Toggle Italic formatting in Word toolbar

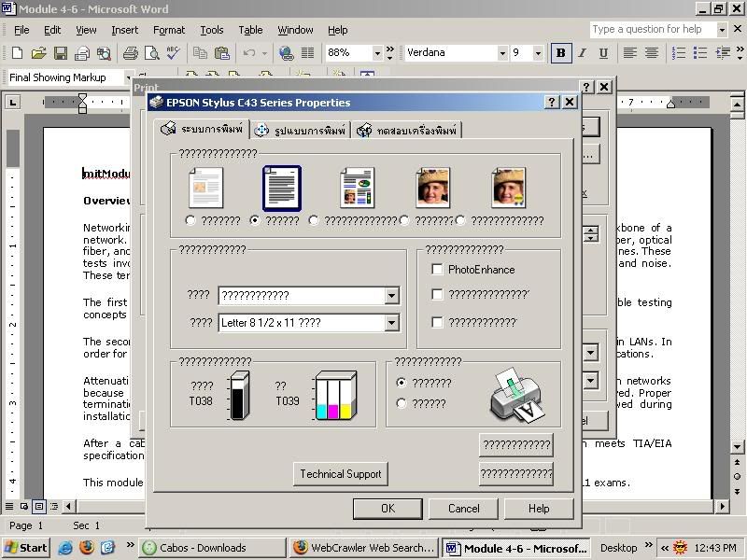pos(582,53)
